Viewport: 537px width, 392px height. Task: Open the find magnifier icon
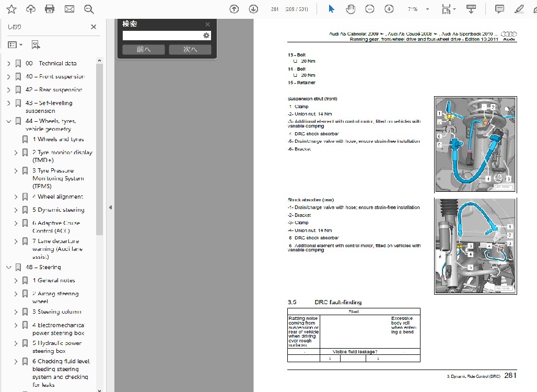pyautogui.click(x=89, y=9)
